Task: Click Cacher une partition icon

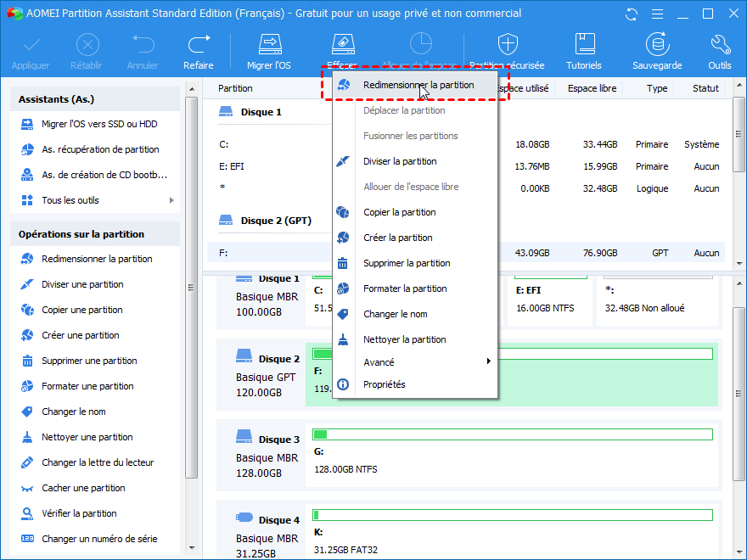Action: pos(27,489)
